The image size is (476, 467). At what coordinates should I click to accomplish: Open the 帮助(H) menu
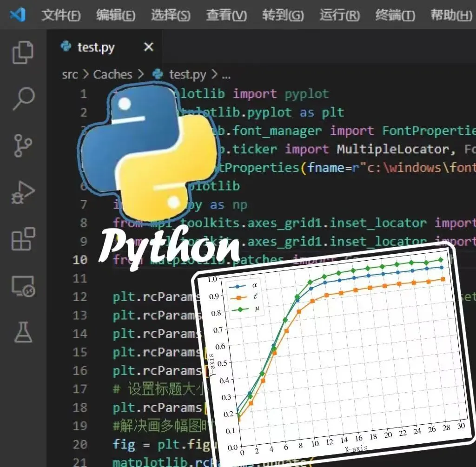coord(451,15)
